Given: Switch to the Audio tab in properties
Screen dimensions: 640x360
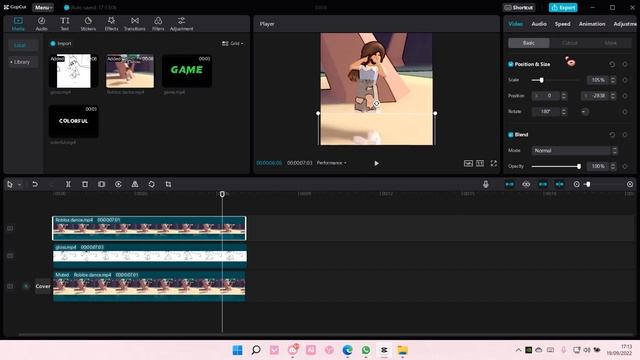Looking at the screenshot, I should [539, 24].
